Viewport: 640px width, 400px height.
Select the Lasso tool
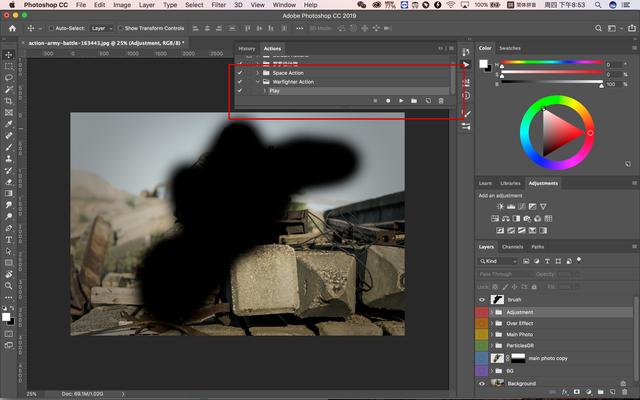[9, 78]
